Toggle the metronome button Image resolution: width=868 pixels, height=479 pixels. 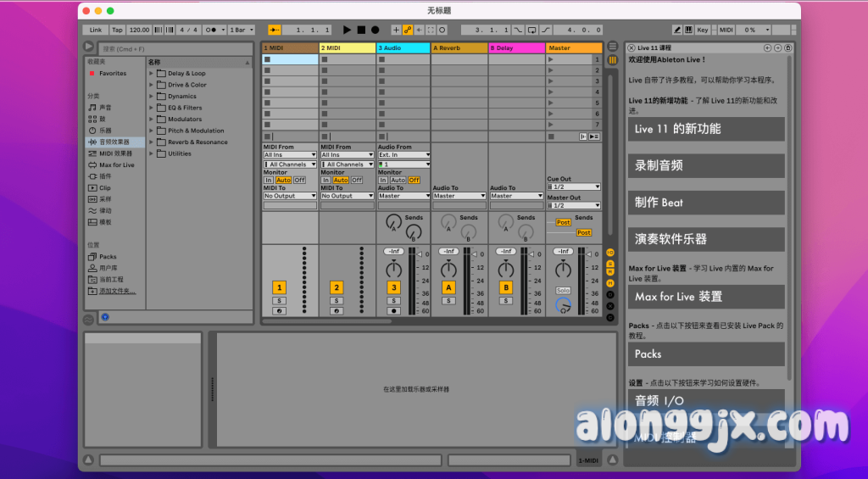pos(211,30)
